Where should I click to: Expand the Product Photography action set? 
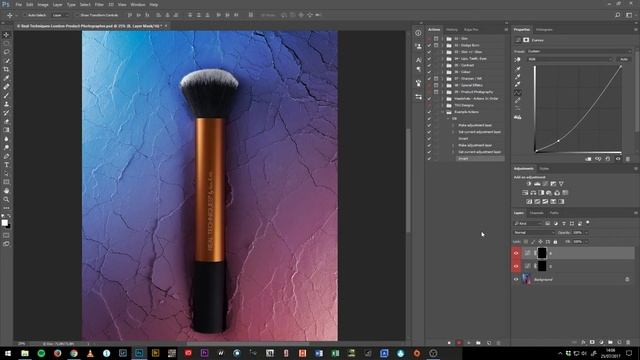[x=443, y=92]
